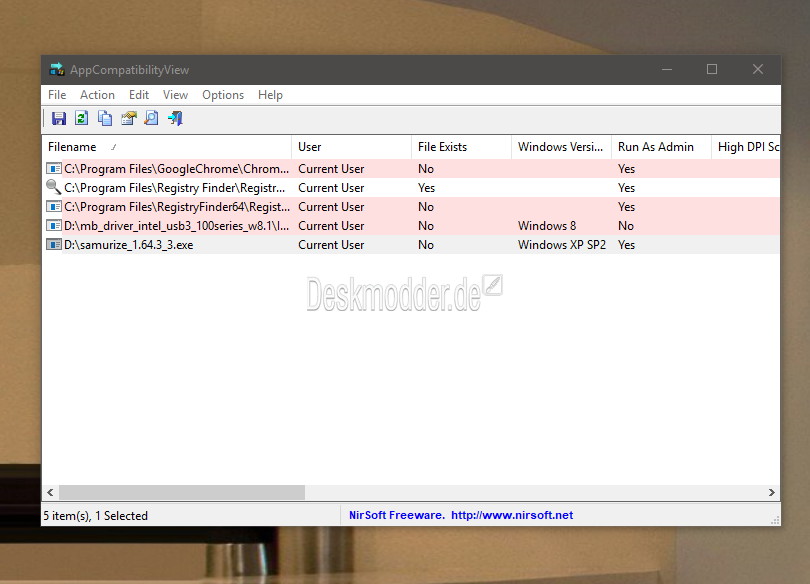Click the horizontal scrollbar right arrow

pos(771,493)
